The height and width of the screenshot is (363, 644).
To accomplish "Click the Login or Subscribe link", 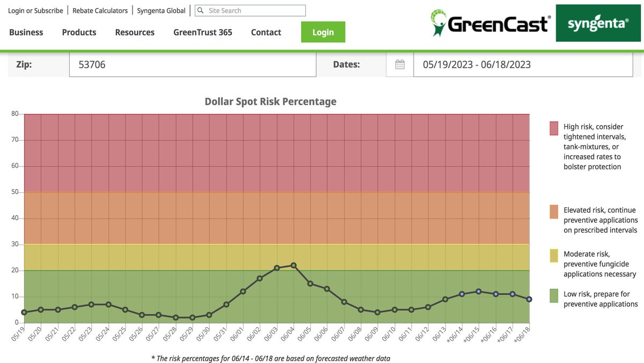I will coord(34,10).
